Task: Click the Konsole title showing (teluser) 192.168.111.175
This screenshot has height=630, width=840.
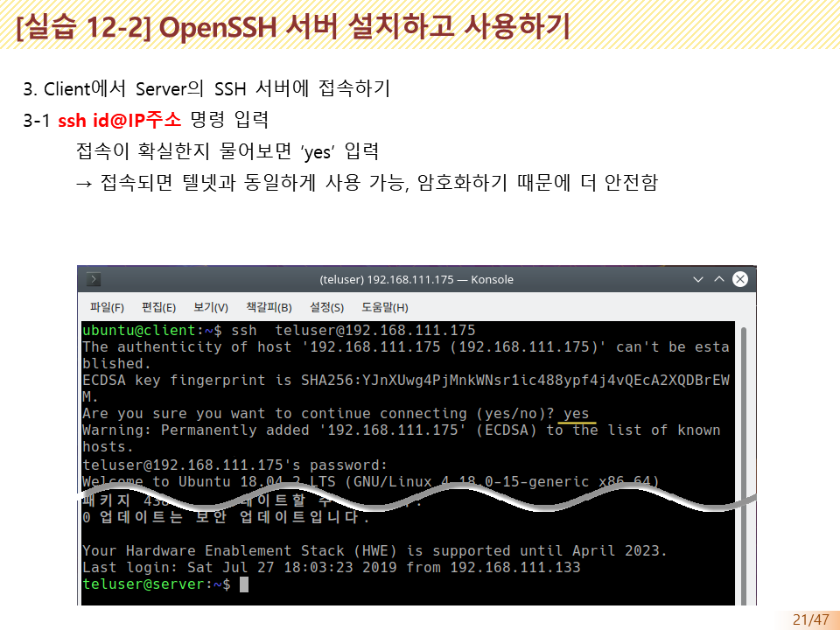Action: coord(416,279)
